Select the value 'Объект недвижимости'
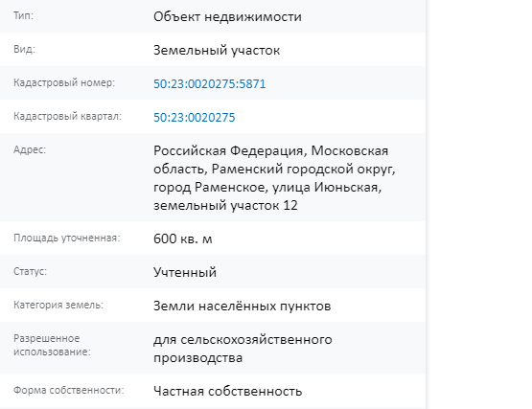The width and height of the screenshot is (532, 409). click(x=227, y=16)
